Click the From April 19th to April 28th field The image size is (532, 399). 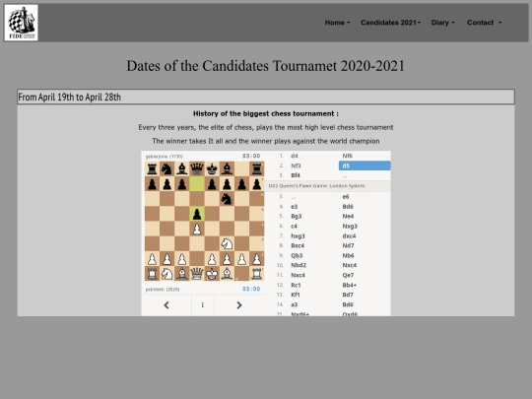coord(266,97)
